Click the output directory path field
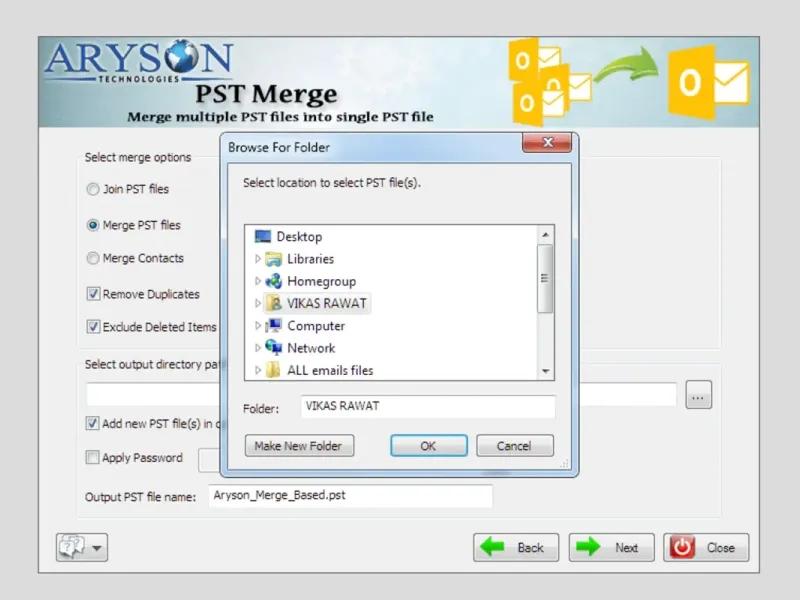800x600 pixels. (381, 394)
